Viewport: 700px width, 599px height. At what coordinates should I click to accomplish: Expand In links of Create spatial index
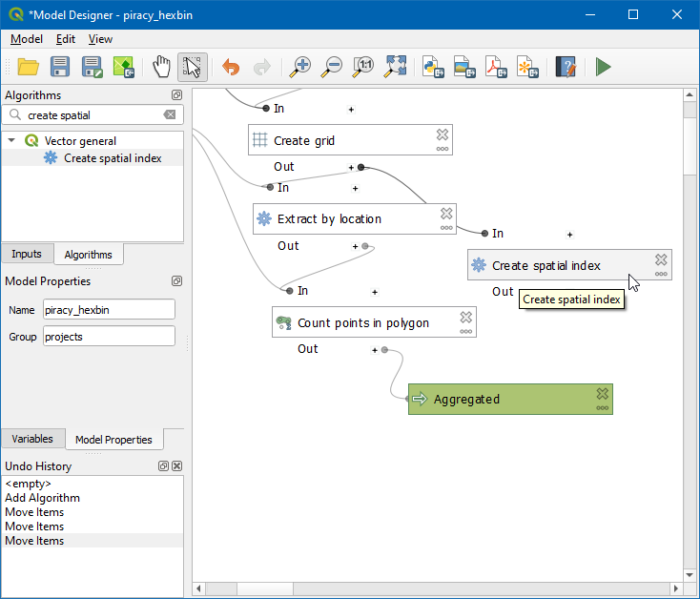(570, 235)
